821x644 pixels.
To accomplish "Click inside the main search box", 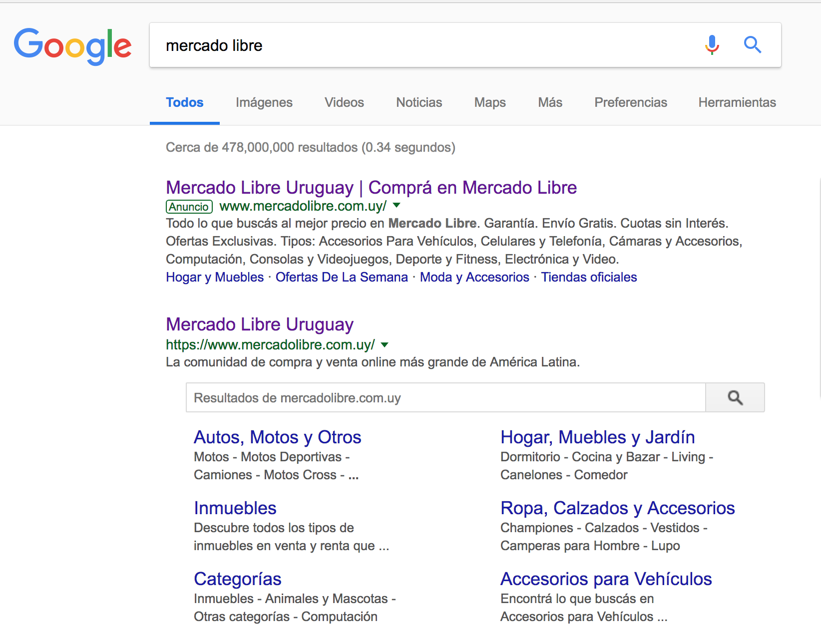I will pyautogui.click(x=424, y=45).
